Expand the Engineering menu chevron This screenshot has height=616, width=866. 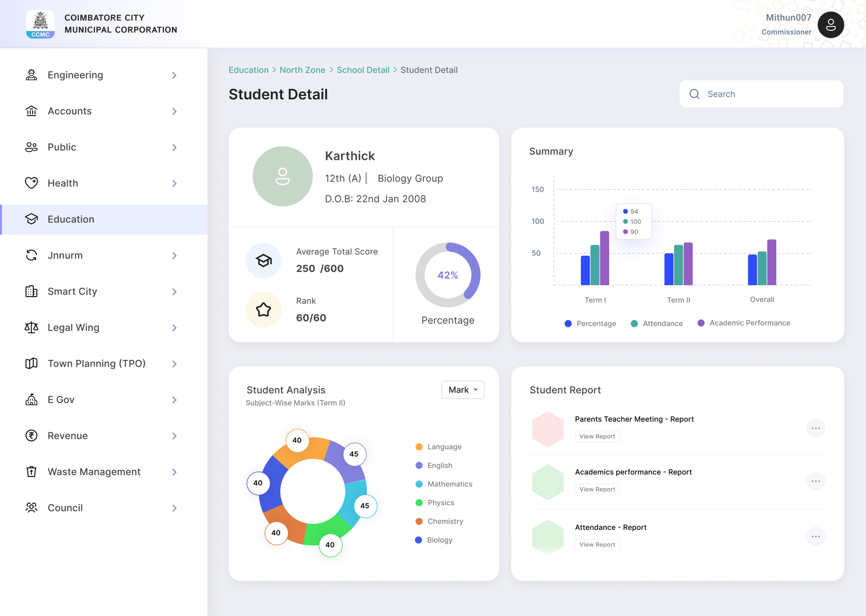point(174,76)
